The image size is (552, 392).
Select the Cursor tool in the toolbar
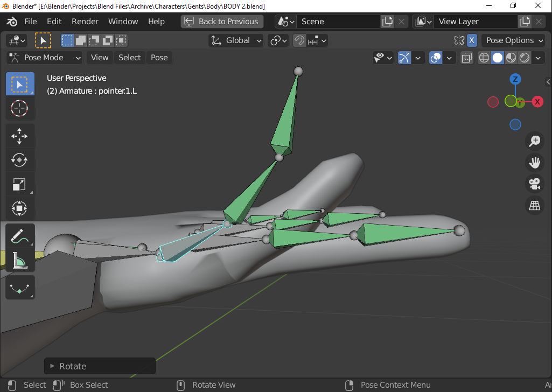click(x=19, y=108)
